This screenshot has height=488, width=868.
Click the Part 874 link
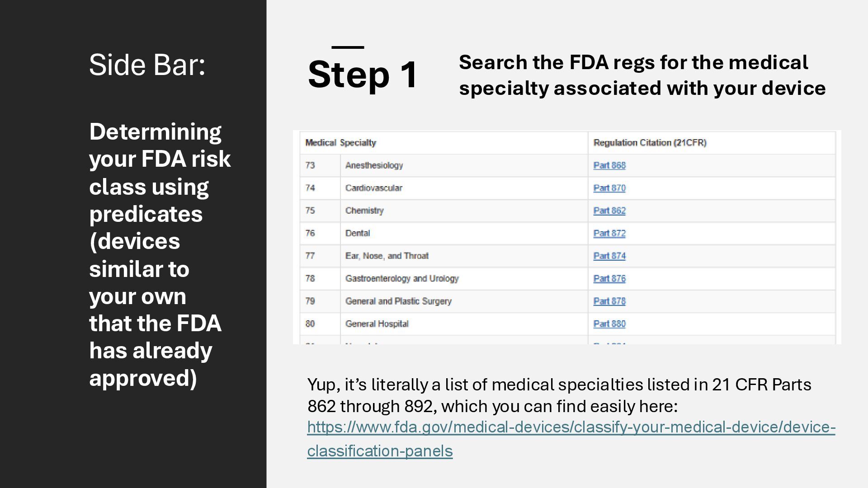[x=609, y=256]
